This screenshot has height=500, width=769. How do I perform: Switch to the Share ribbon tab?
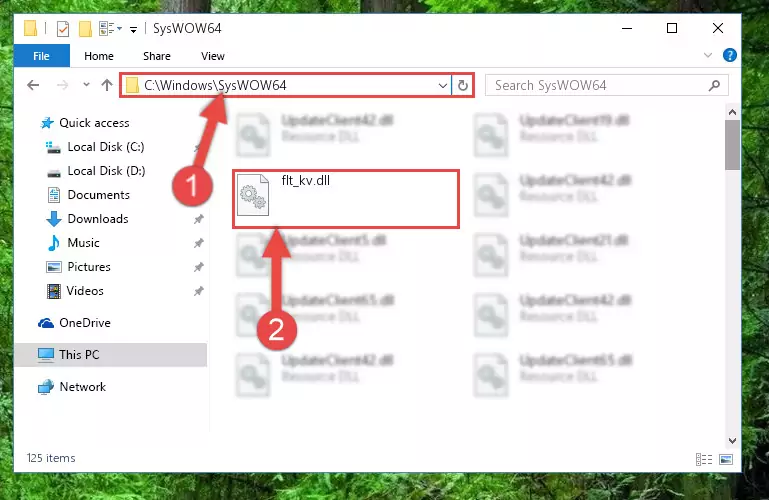click(x=157, y=56)
